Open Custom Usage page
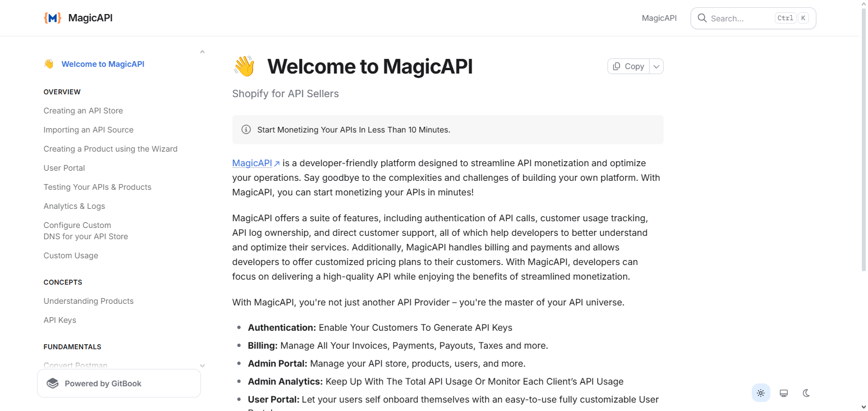This screenshot has height=411, width=868. click(x=71, y=255)
